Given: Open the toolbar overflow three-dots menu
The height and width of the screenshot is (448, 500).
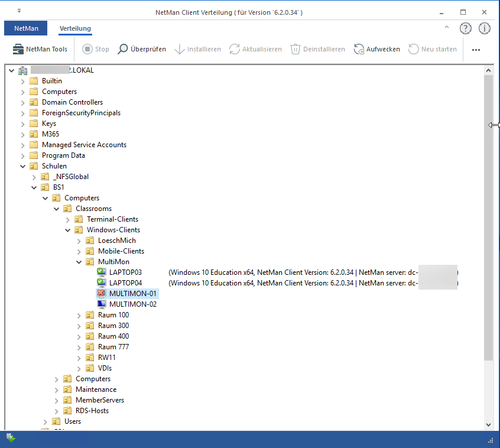Looking at the screenshot, I should pos(476,50).
